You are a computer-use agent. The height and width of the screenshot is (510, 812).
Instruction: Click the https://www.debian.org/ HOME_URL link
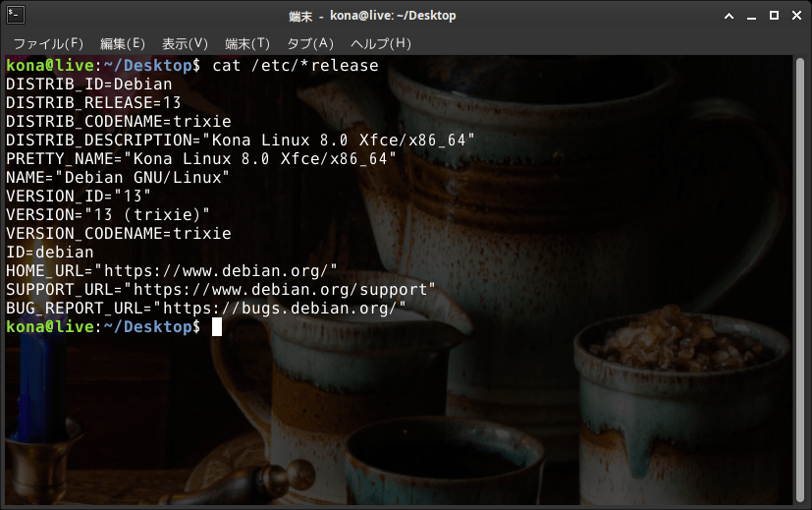220,271
